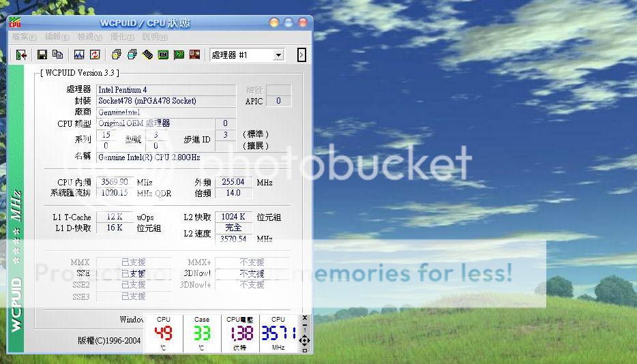Minimize the hardware monitor widget with the dash
Viewport: 637px width, 364px height.
click(x=305, y=327)
